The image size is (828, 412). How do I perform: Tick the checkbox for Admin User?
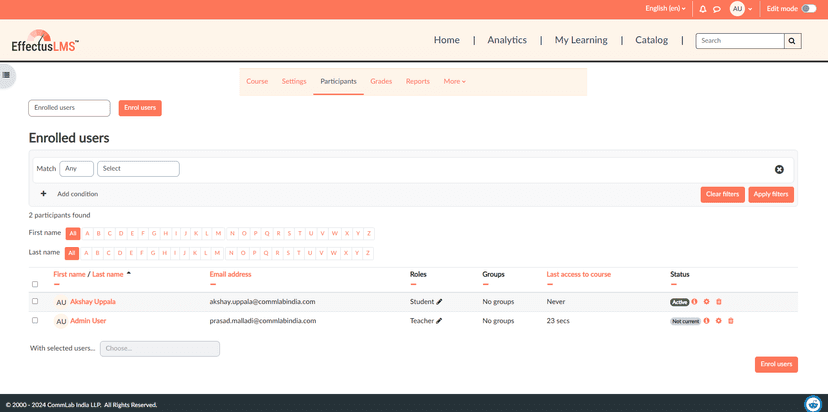click(x=35, y=320)
